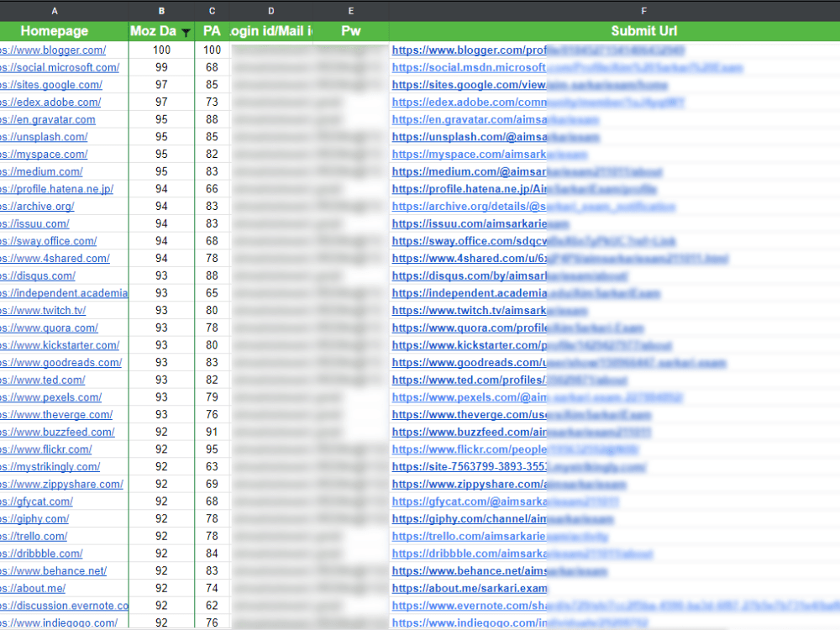The width and height of the screenshot is (840, 630).
Task: Click the PA header cell
Action: click(213, 31)
